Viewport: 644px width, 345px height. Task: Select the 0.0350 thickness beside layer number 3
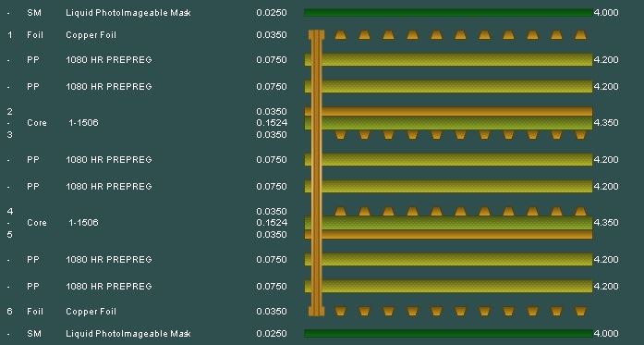272,134
